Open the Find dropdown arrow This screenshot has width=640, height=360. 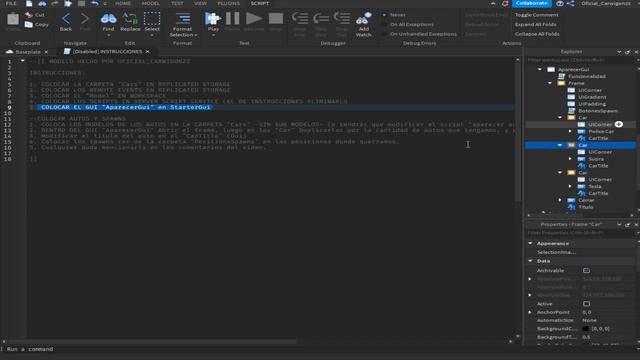tap(108, 36)
